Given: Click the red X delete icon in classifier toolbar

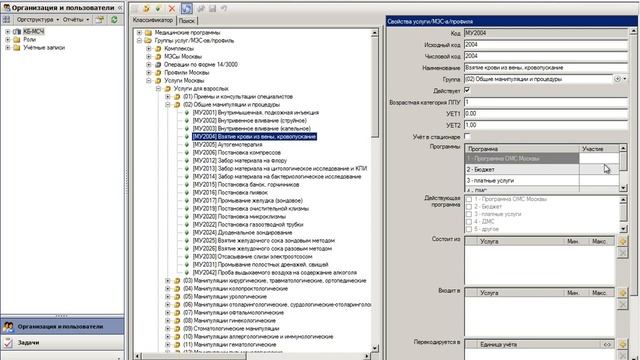Looking at the screenshot, I should click(172, 8).
